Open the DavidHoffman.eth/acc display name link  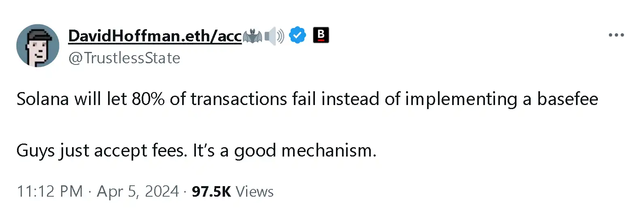coord(155,36)
